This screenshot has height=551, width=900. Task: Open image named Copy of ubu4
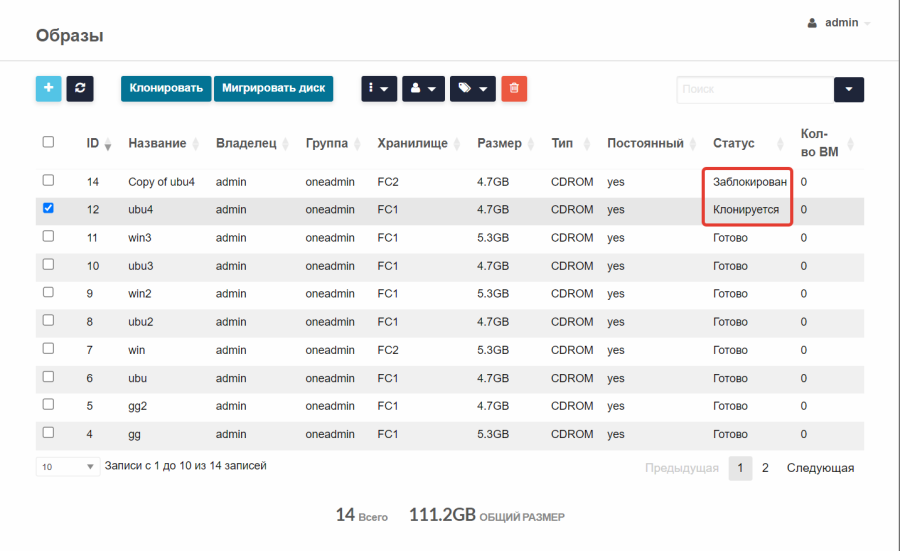click(x=161, y=182)
